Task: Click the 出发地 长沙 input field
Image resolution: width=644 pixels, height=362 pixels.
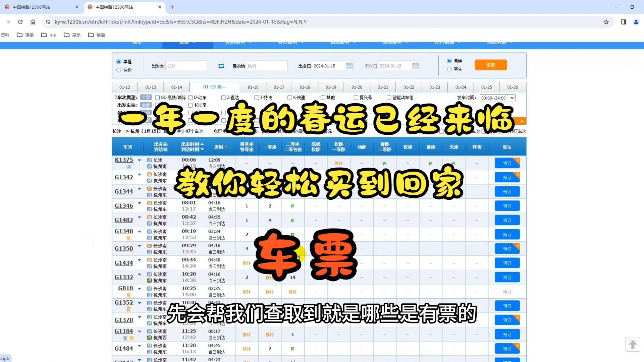Action: coord(186,66)
